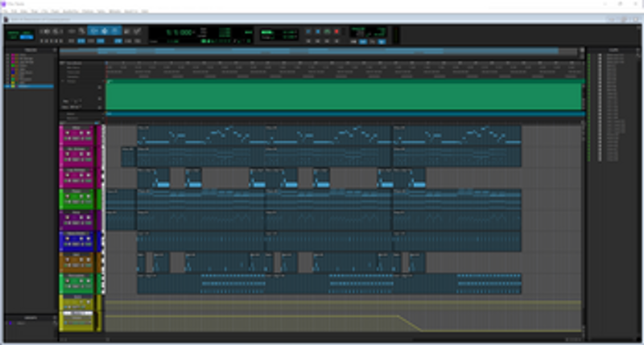Screen dimensions: 644x345
Task: Open the tempo Res resolution dropdown
Action: click(x=77, y=101)
